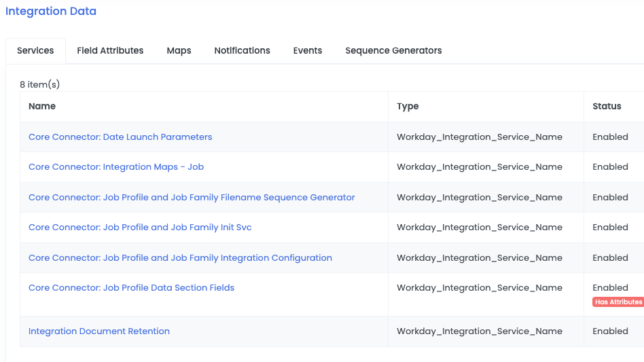Open Job Family Filename Sequence Generator link
The image size is (644, 362).
[192, 198]
